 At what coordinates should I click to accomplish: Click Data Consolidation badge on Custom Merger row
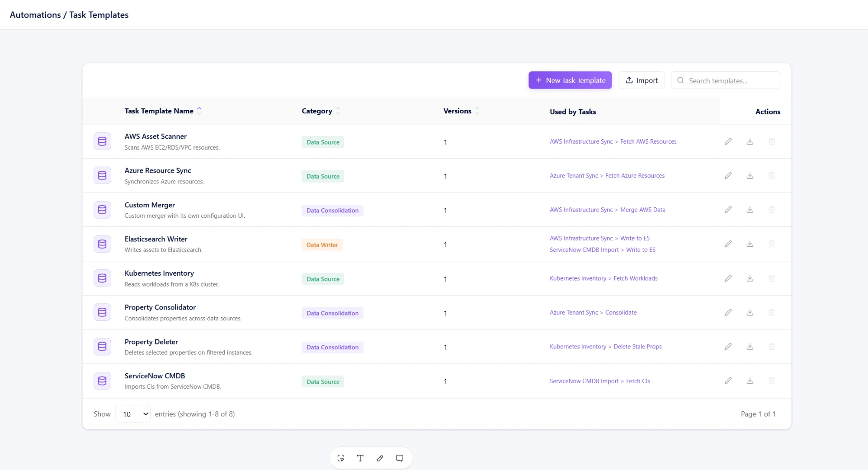tap(332, 211)
